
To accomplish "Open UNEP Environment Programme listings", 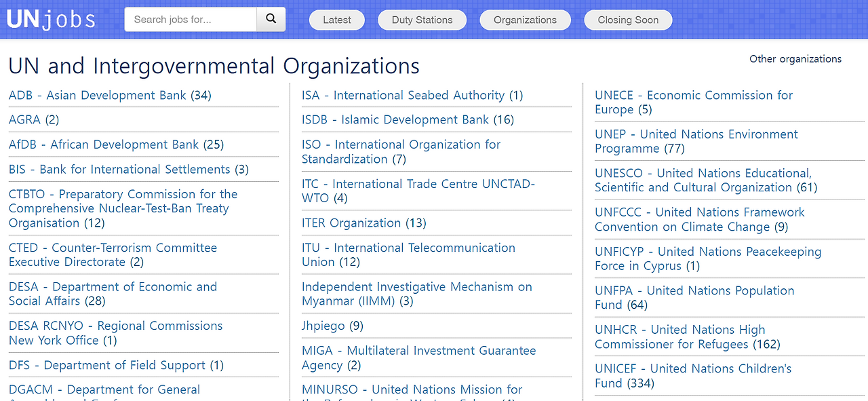I will coord(696,140).
